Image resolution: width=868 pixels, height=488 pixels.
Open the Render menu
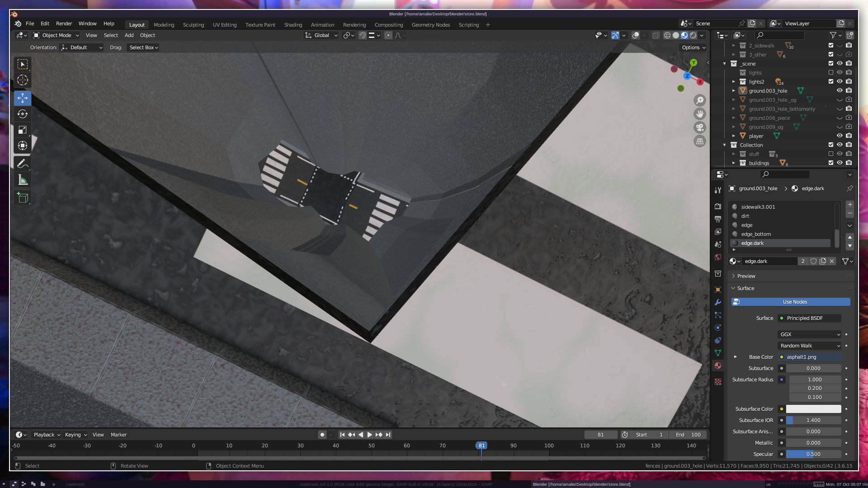64,23
